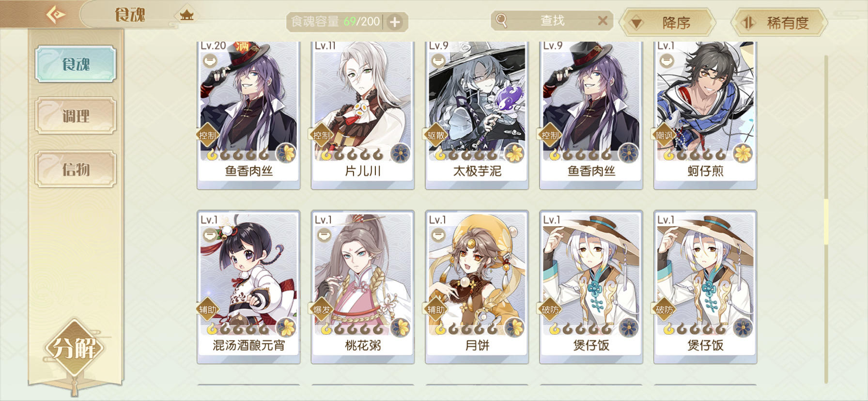Screen dimensions: 868x401
Task: Tap the blue flower badge on 片儿川
Action: click(x=400, y=154)
